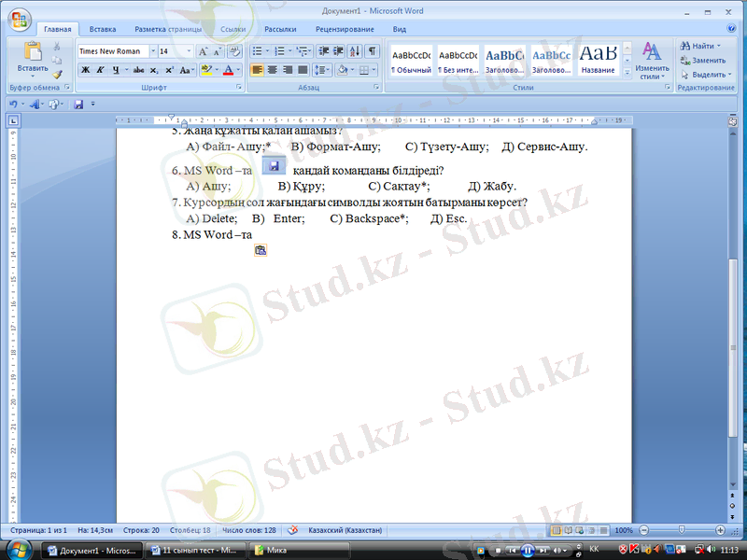Toggle show paragraph marks (¶)
747x560 pixels.
[x=373, y=51]
